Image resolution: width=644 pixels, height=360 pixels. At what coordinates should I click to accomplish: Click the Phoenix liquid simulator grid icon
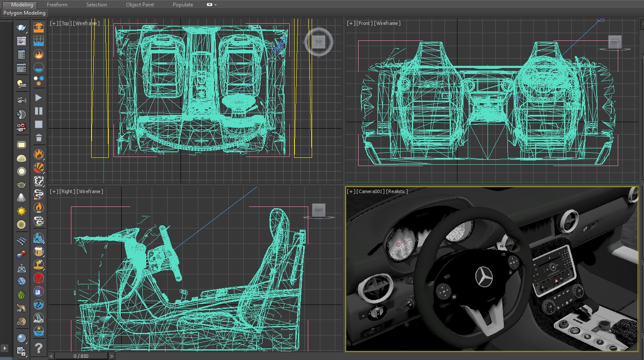pos(39,41)
